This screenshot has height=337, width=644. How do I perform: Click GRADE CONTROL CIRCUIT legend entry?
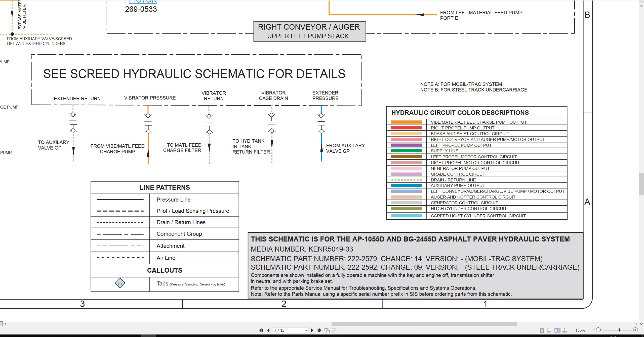coord(458,174)
